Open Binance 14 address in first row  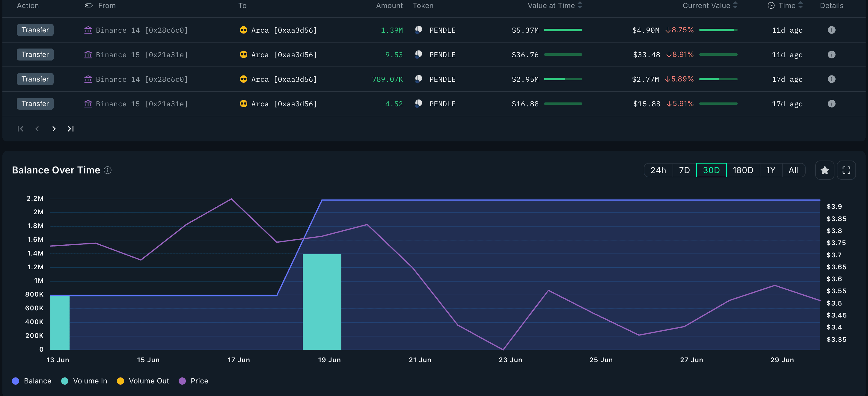(x=141, y=30)
